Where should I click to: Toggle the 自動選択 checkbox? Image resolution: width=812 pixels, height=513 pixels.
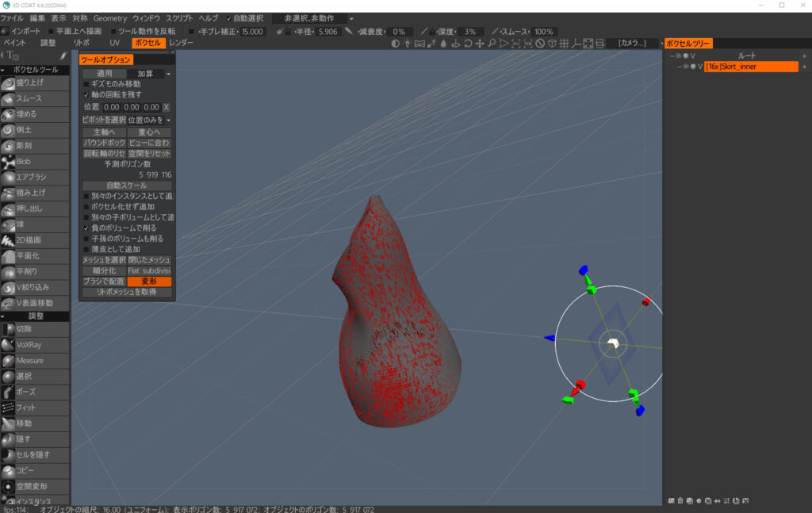[229, 18]
